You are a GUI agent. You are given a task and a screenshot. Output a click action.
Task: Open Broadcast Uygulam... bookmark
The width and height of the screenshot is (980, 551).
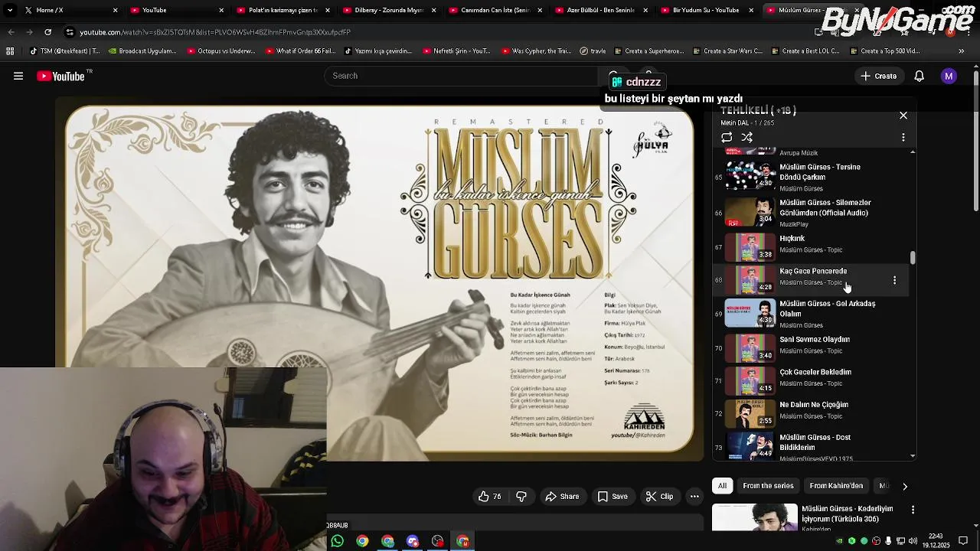tap(142, 51)
